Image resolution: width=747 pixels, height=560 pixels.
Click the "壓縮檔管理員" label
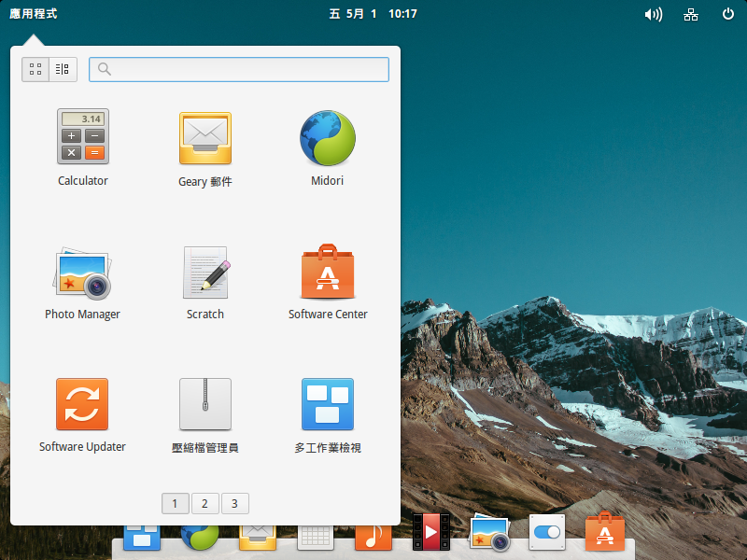(x=205, y=448)
